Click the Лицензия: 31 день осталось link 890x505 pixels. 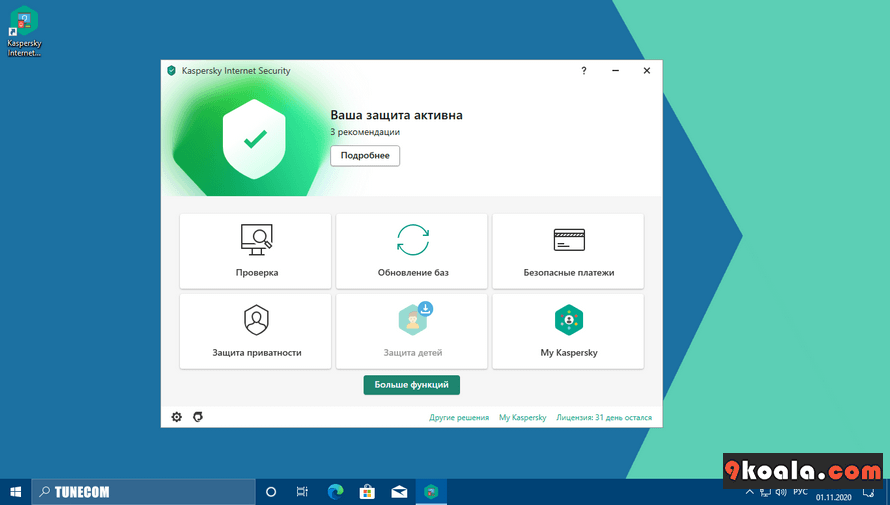tap(604, 417)
